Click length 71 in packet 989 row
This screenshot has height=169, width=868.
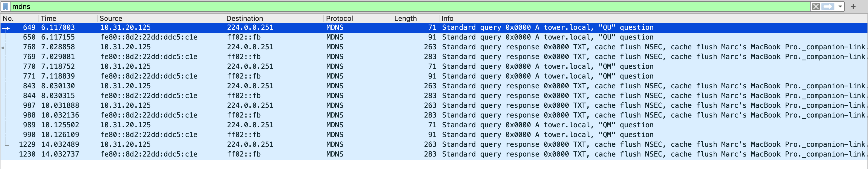(432, 125)
